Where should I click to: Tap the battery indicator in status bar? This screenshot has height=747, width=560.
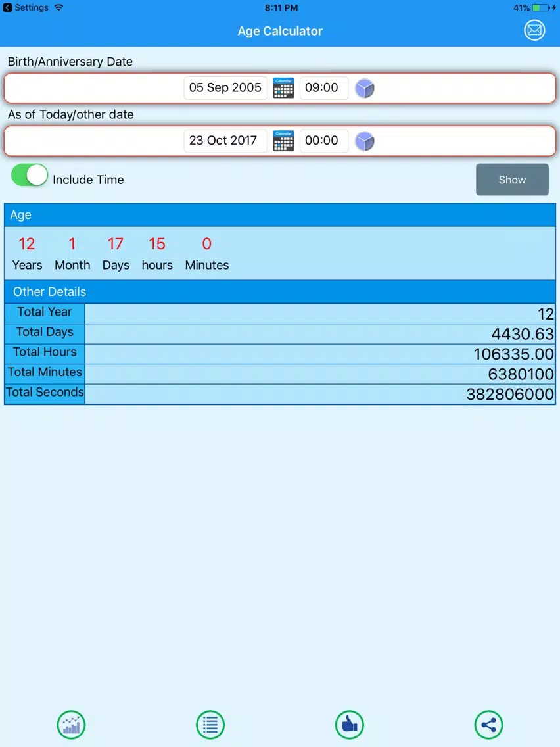(x=540, y=8)
